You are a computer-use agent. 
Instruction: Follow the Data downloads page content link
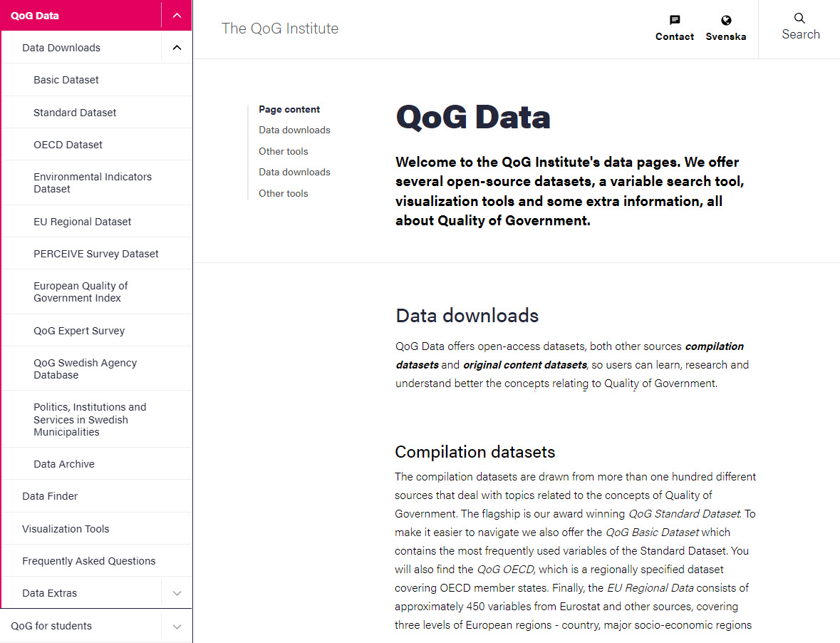point(294,129)
